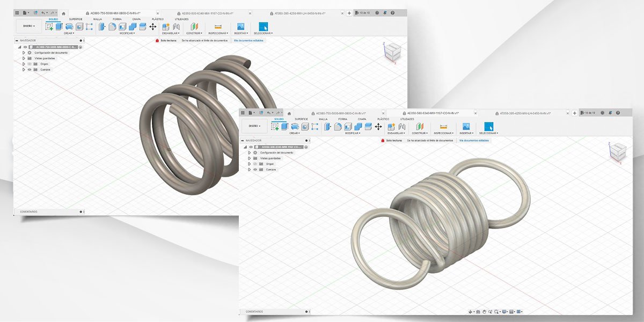Image resolution: width=644 pixels, height=322 pixels.
Task: Select the Crear boceto sketch tool
Action: point(274,126)
